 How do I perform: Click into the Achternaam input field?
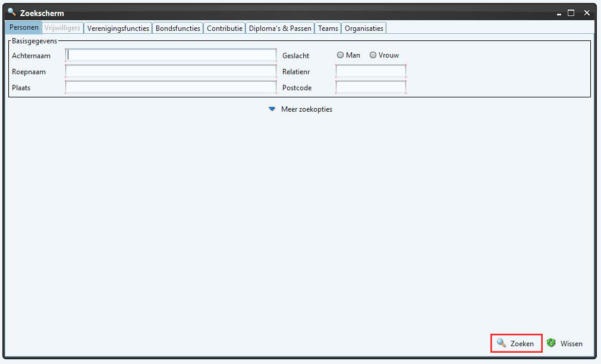171,55
